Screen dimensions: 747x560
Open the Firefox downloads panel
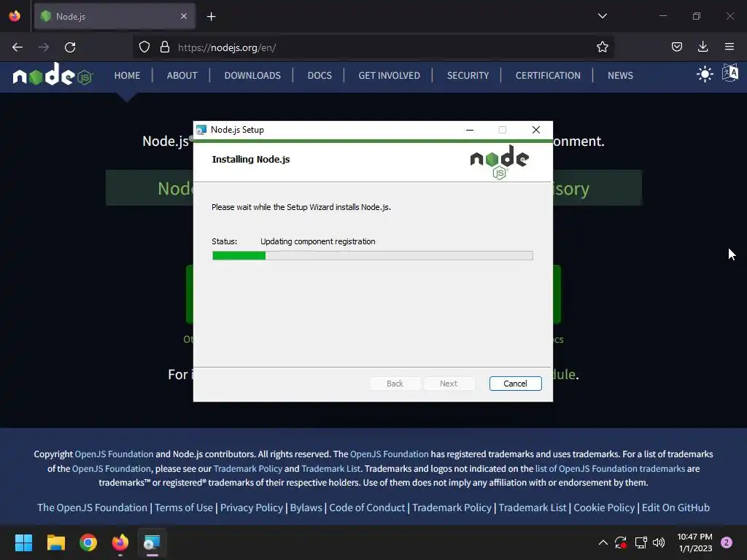click(703, 47)
